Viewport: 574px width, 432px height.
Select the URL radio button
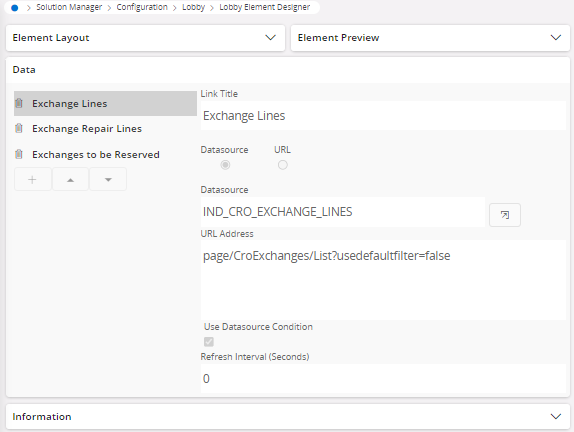tap(283, 165)
